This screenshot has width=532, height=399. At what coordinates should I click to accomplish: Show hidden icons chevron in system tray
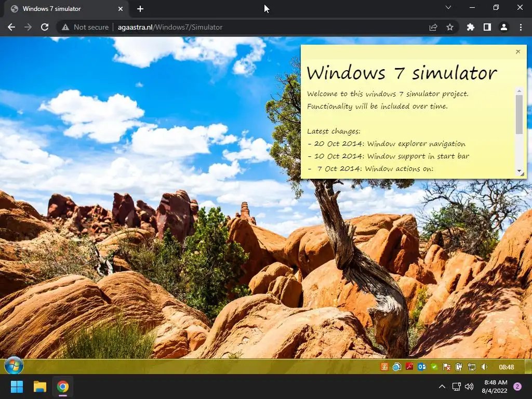click(442, 387)
